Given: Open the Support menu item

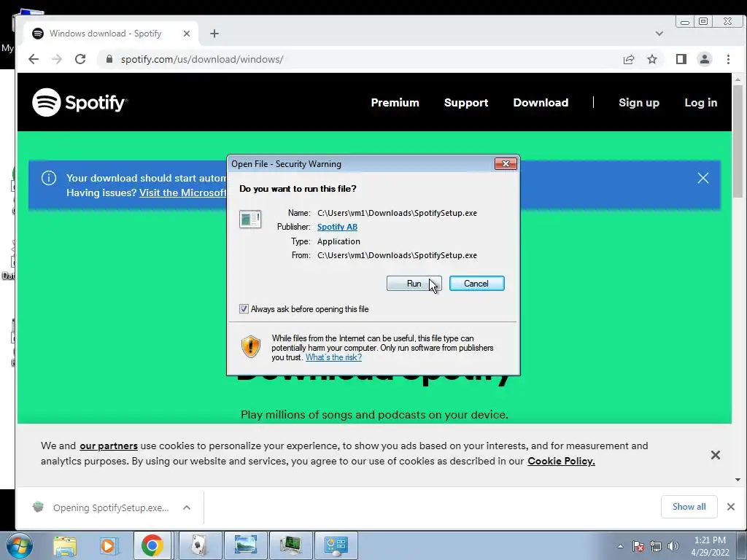Looking at the screenshot, I should 466,102.
